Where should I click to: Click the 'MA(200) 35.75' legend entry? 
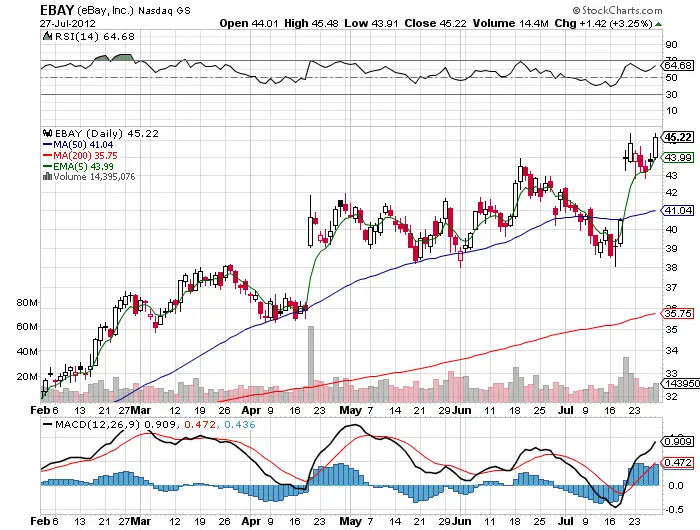point(85,155)
